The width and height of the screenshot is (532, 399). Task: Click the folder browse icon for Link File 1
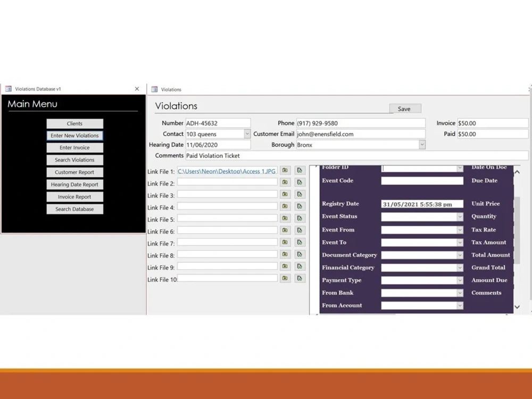[x=285, y=170]
